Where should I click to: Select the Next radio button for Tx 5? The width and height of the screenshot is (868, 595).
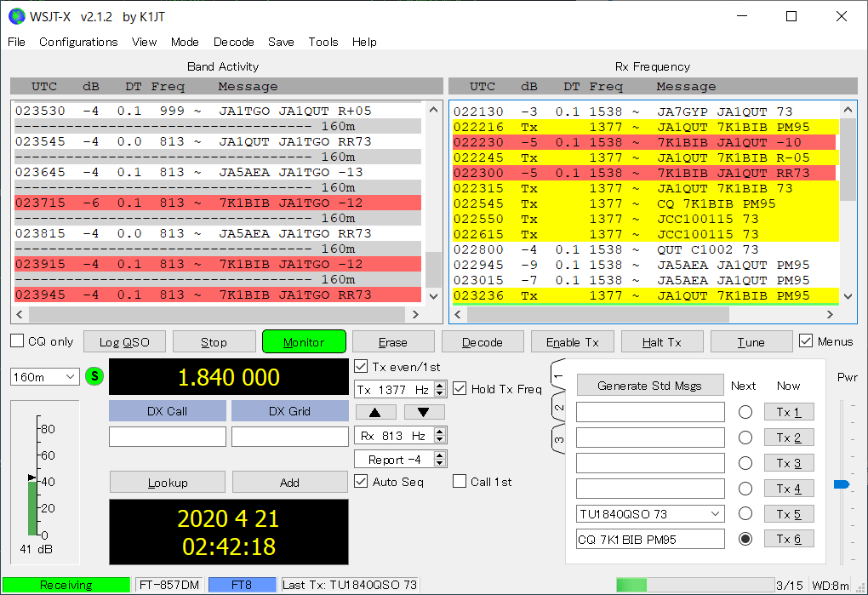click(745, 514)
